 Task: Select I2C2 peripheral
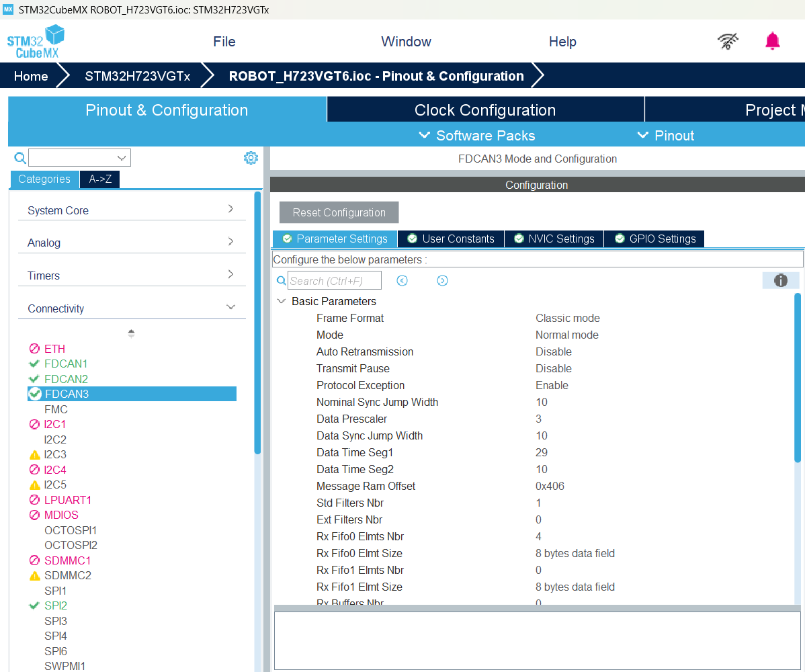point(55,439)
